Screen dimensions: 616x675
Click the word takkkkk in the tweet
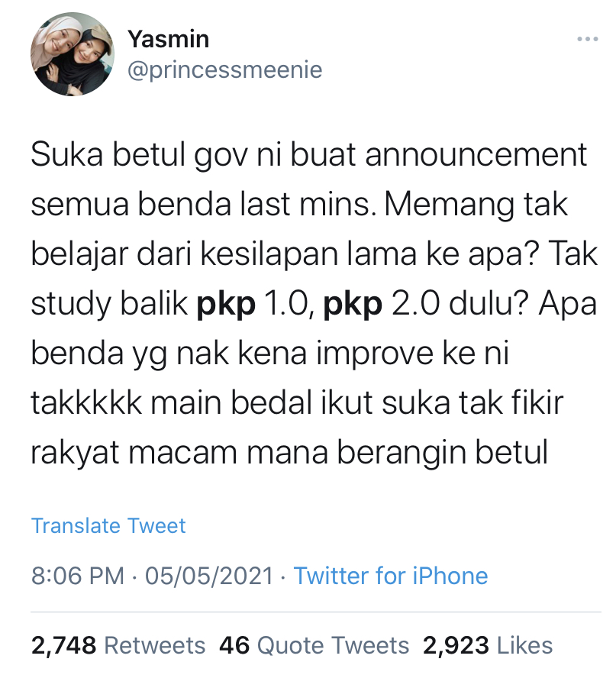[86, 403]
